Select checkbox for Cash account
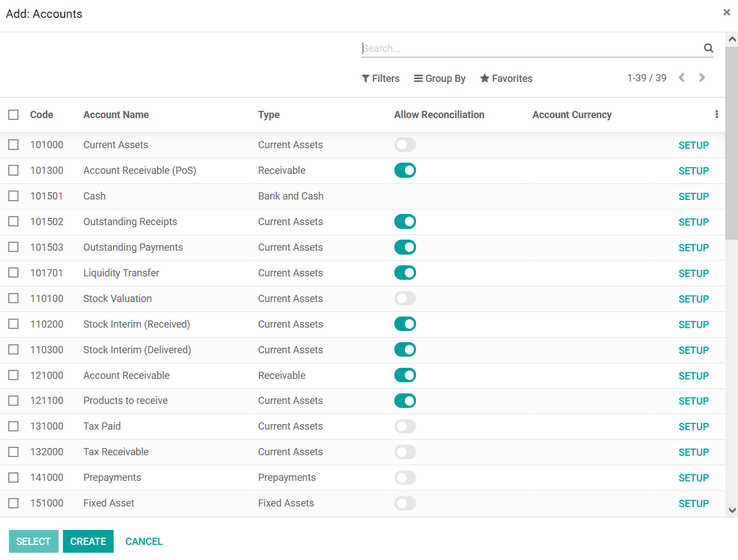This screenshot has height=560, width=738. click(13, 196)
